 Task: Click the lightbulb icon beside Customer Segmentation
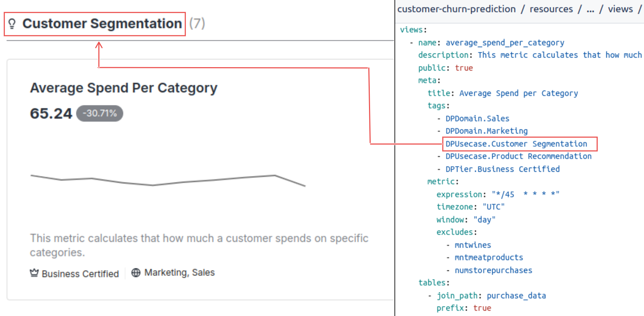point(12,24)
